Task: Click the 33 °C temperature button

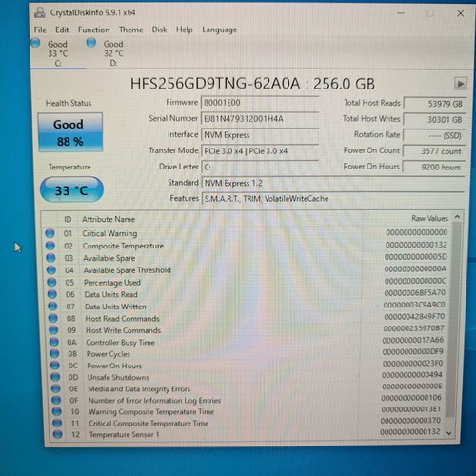Action: click(x=71, y=189)
